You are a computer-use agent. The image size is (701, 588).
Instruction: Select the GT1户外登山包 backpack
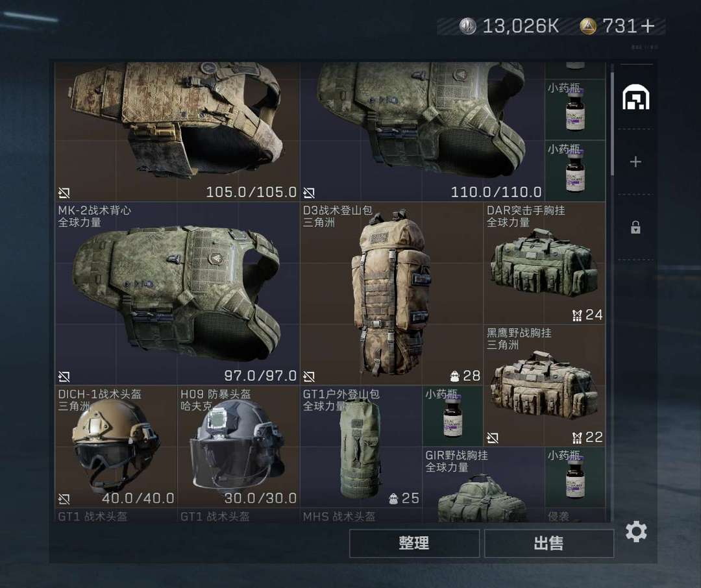point(361,447)
